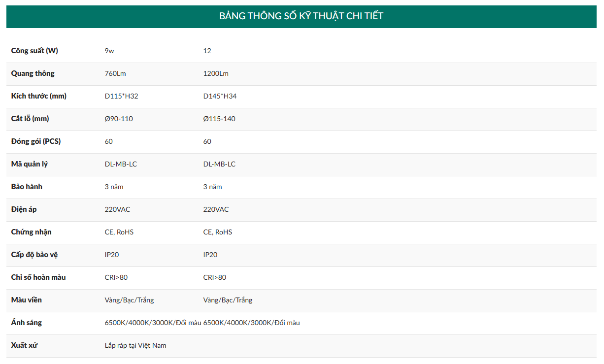The height and width of the screenshot is (364, 604).
Task: Click the green table header title
Action: [x=301, y=16]
